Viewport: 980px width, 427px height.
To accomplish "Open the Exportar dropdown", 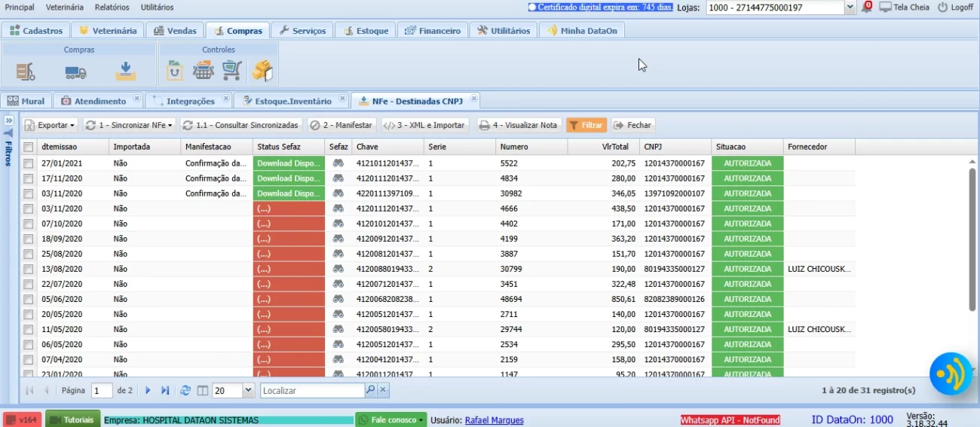I will point(51,125).
